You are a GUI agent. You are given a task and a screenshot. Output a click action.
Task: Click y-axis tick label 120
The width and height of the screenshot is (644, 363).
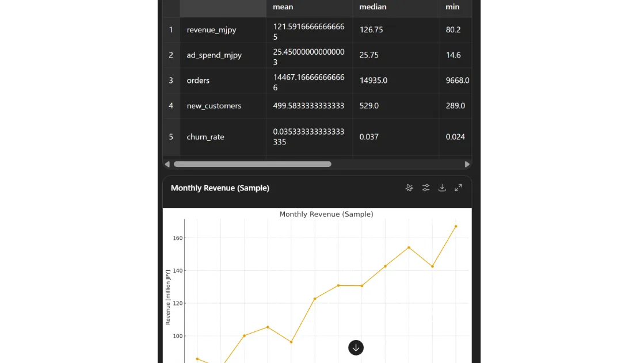[177, 303]
